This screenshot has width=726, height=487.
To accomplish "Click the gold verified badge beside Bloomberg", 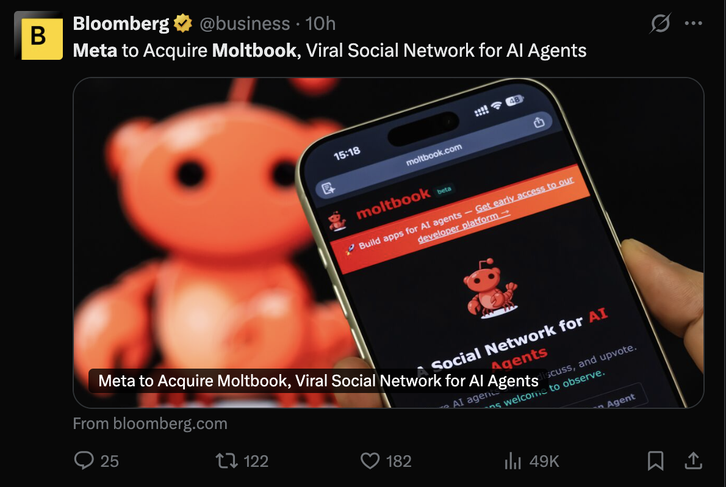I will point(183,24).
